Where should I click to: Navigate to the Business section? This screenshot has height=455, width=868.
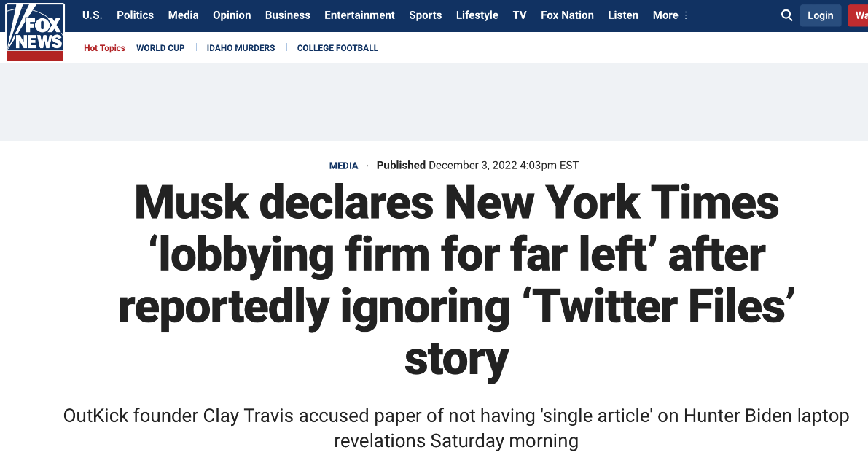click(x=288, y=15)
